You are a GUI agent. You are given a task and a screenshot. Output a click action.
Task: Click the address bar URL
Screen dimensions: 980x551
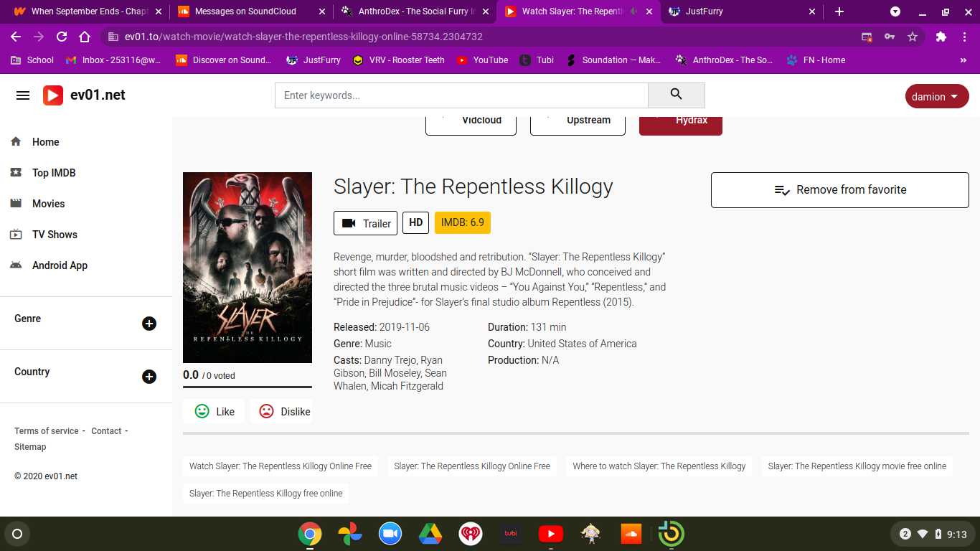(303, 37)
